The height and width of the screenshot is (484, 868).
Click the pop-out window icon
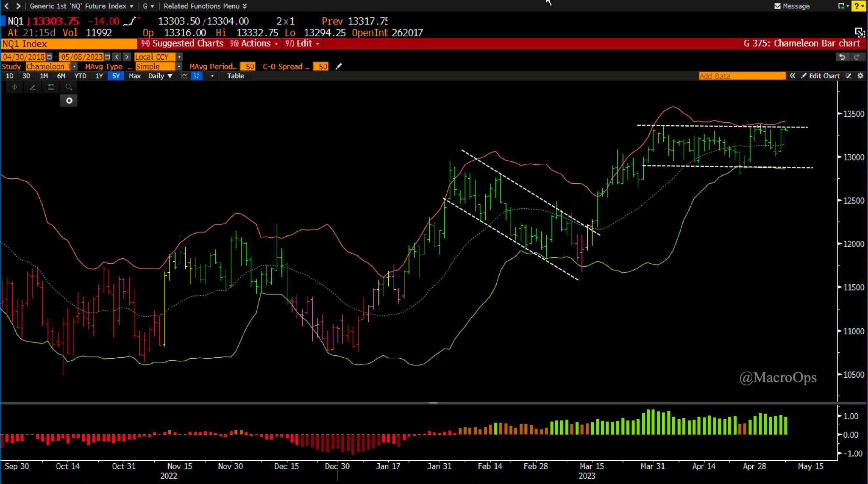coord(859,32)
